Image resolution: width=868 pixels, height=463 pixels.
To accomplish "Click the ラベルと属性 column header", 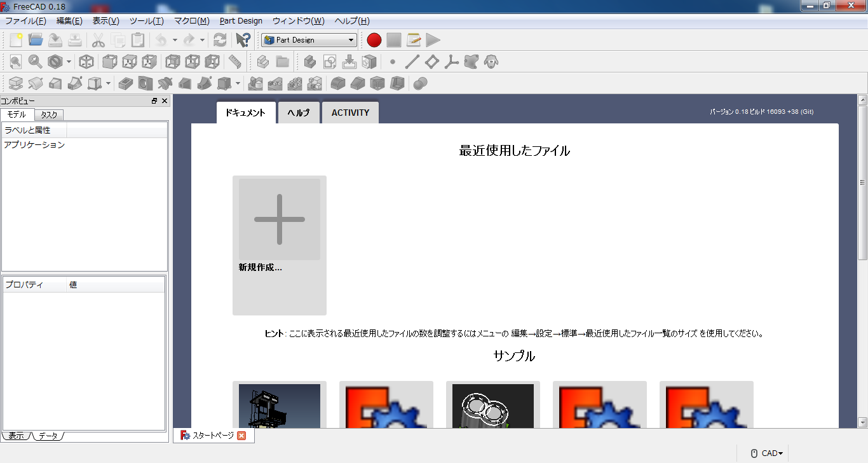I will 34,130.
